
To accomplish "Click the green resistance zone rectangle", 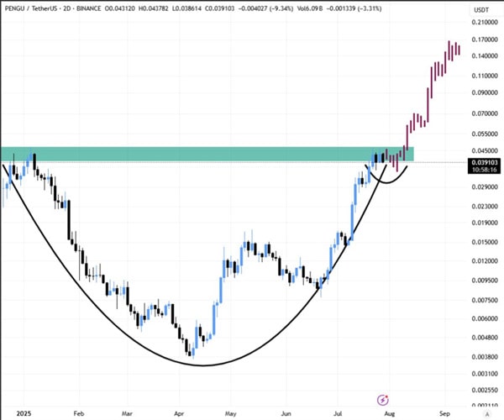I will point(207,155).
